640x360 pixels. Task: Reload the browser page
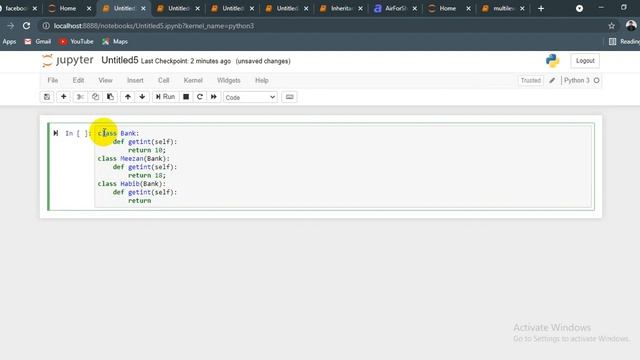[x=27, y=26]
